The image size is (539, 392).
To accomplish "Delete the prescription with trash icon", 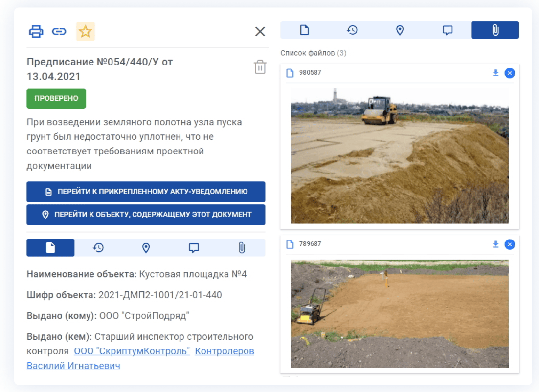I will 260,67.
